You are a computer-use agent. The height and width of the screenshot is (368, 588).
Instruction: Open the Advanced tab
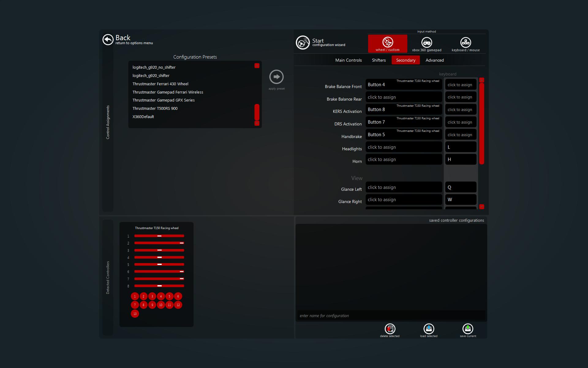coord(434,60)
